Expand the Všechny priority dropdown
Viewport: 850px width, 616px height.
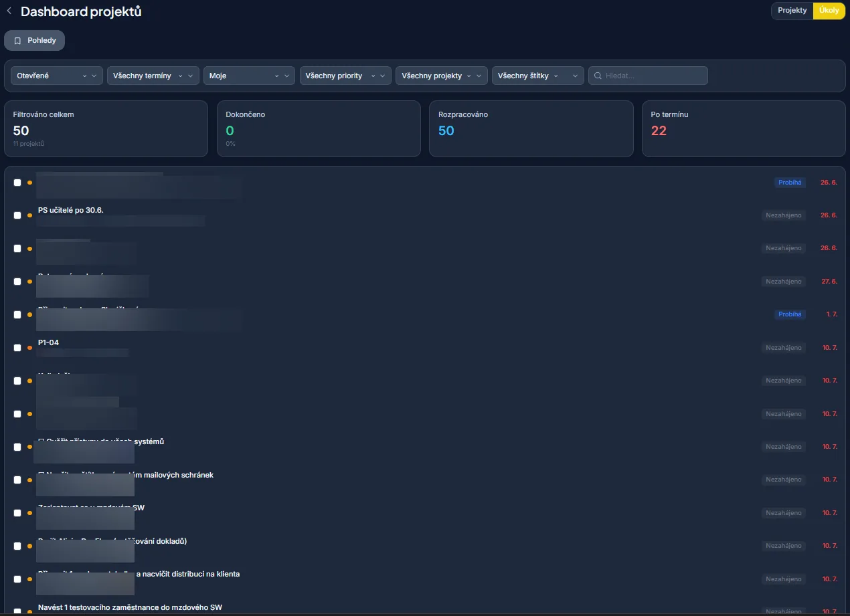click(345, 76)
